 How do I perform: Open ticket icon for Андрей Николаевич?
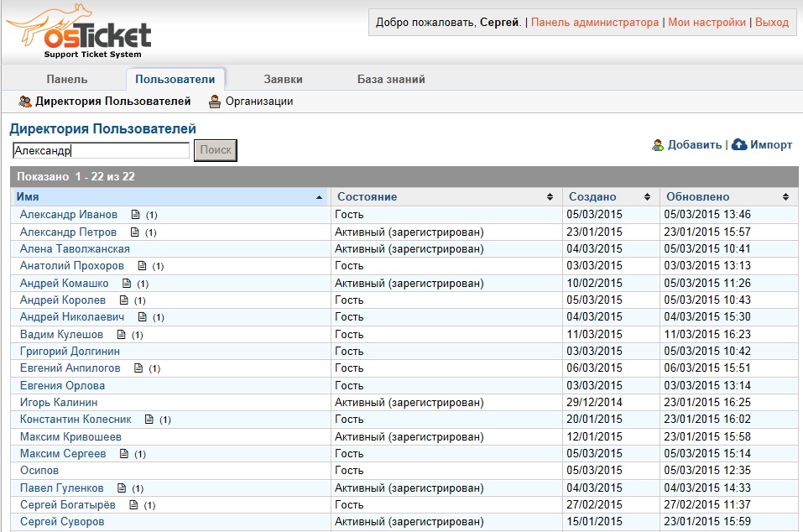143,317
